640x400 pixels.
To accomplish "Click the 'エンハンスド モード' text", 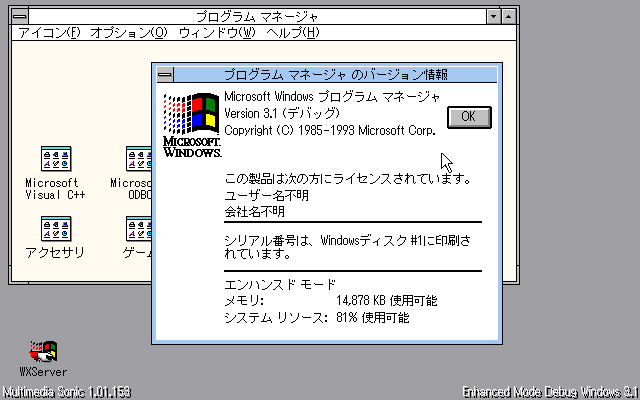I will click(280, 284).
